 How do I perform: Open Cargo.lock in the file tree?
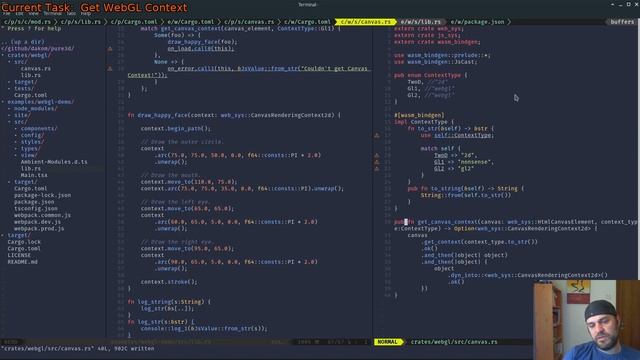(x=24, y=242)
